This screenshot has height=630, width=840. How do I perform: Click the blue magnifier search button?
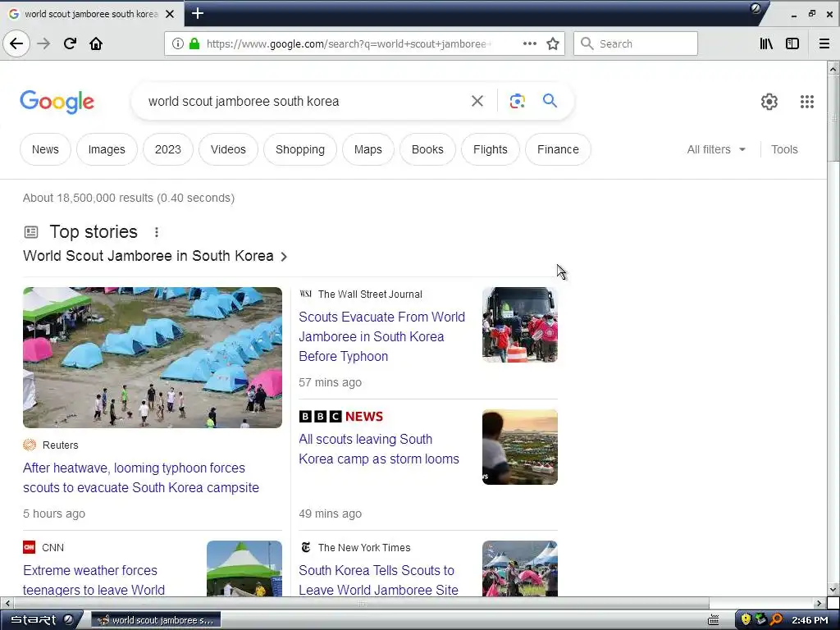tap(550, 100)
